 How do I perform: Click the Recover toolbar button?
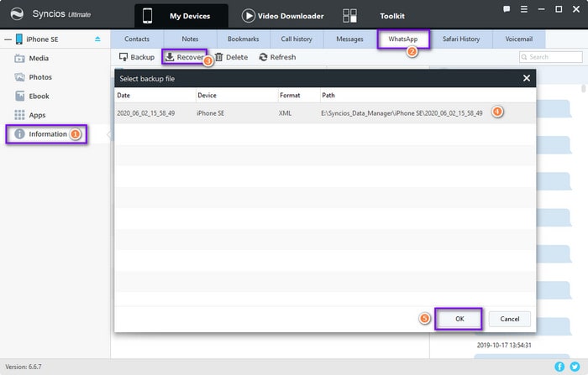click(185, 57)
